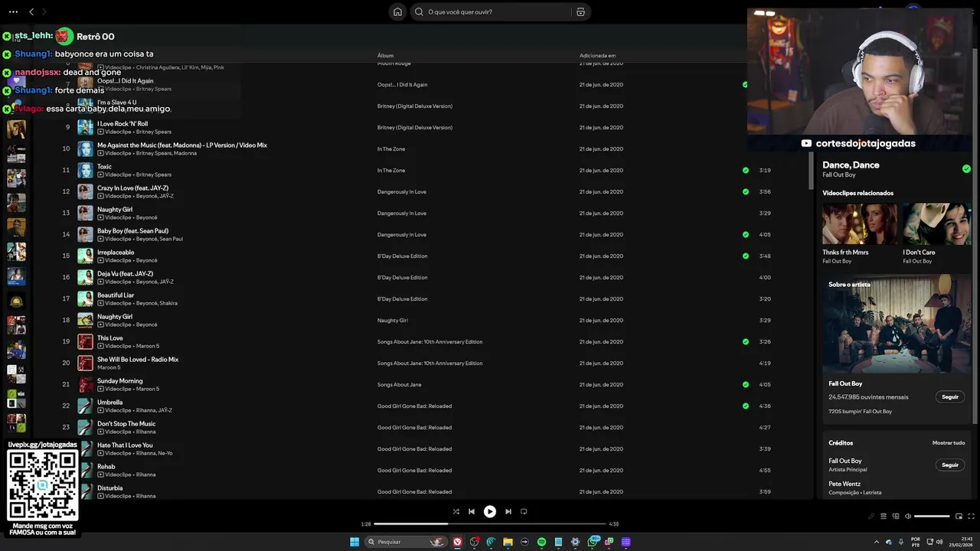Select the song I Love Rock 'N' Roll

coord(122,123)
